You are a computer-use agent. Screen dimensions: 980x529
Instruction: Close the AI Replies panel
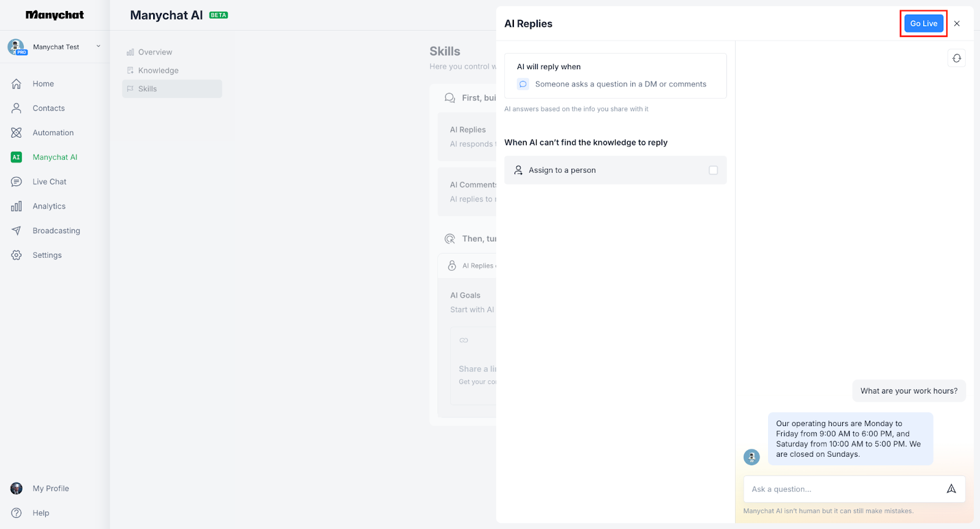point(957,24)
